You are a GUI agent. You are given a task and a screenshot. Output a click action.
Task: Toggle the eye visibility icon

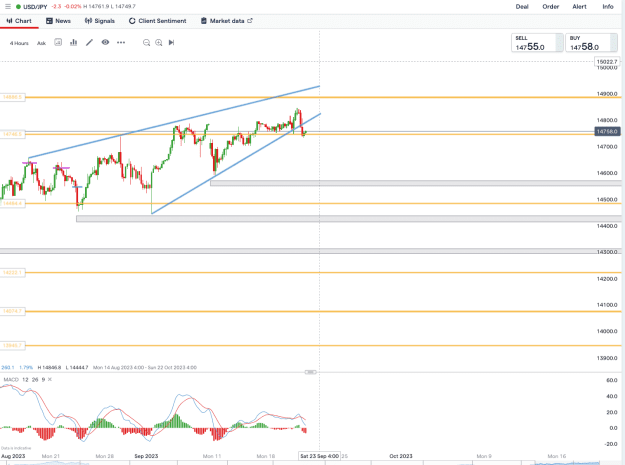pyautogui.click(x=105, y=42)
